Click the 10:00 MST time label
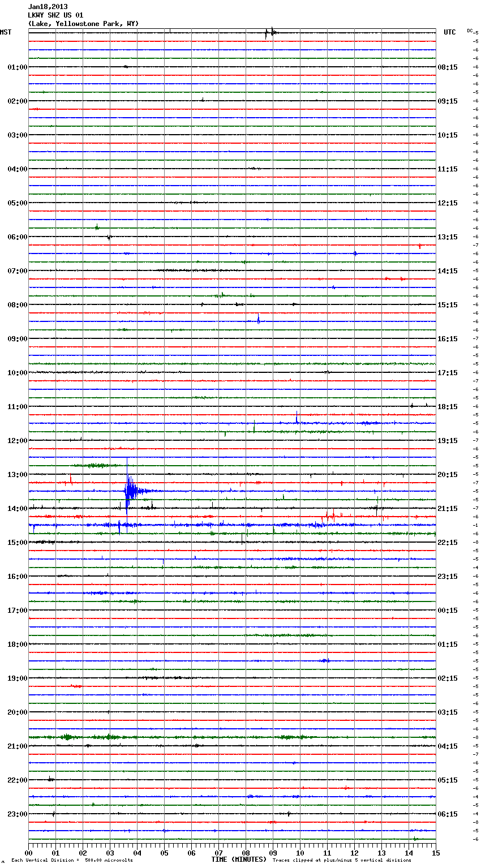This screenshot has width=481, height=868. point(18,373)
